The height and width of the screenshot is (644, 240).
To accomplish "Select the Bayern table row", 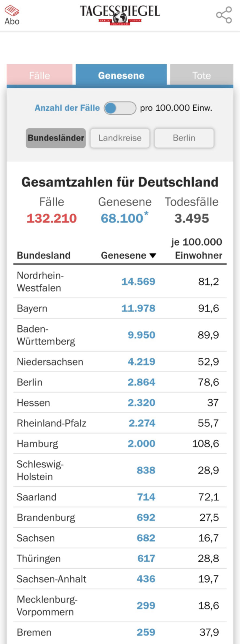I will click(x=120, y=308).
